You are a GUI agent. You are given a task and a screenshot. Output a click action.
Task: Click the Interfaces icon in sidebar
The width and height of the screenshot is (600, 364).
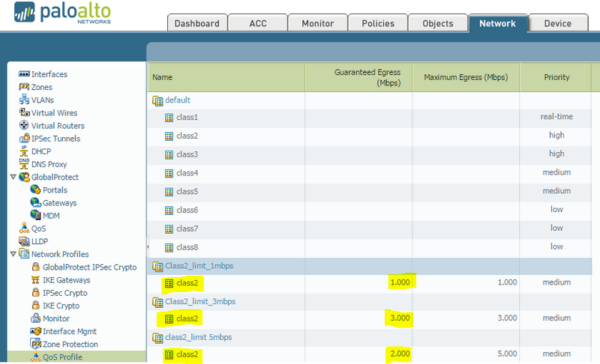24,74
